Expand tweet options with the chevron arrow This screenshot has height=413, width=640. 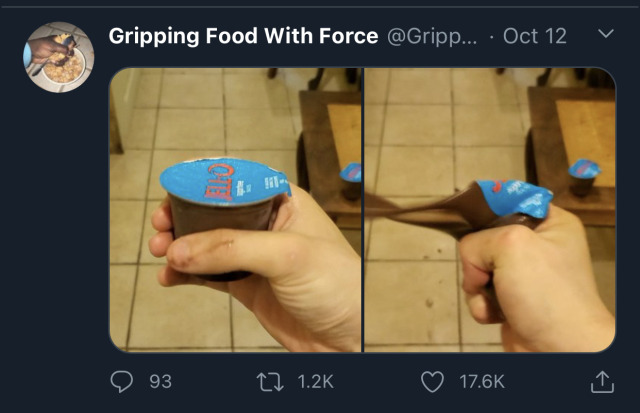coord(606,33)
